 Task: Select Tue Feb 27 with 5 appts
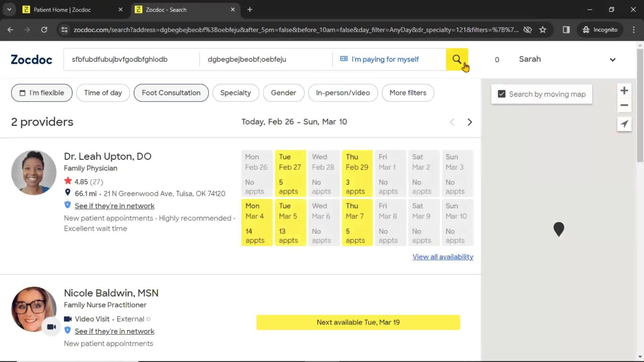click(x=290, y=174)
